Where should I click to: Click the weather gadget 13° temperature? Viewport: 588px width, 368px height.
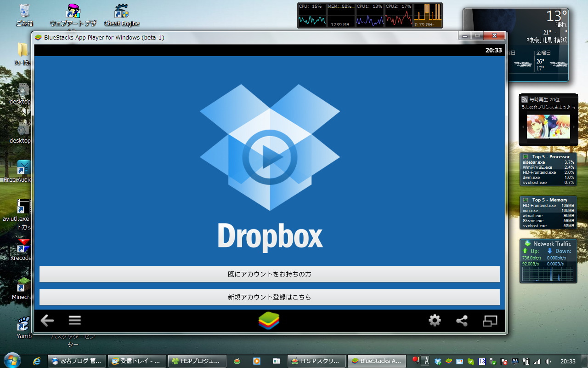click(556, 16)
